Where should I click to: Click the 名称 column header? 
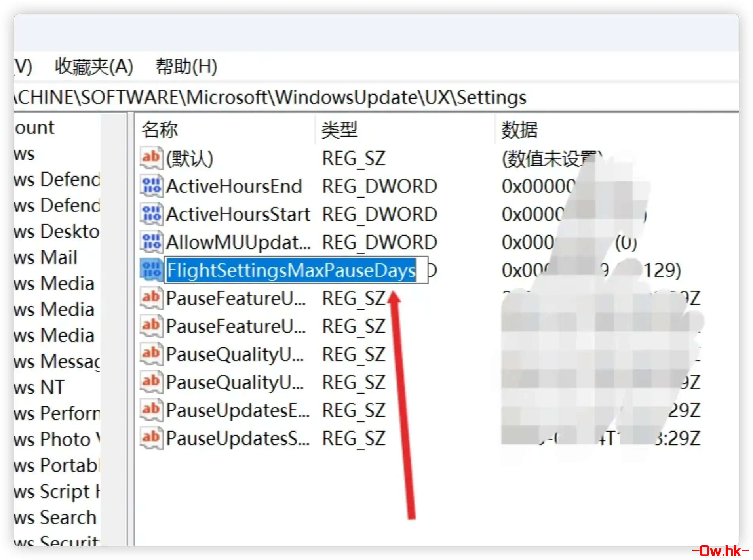pos(160,130)
